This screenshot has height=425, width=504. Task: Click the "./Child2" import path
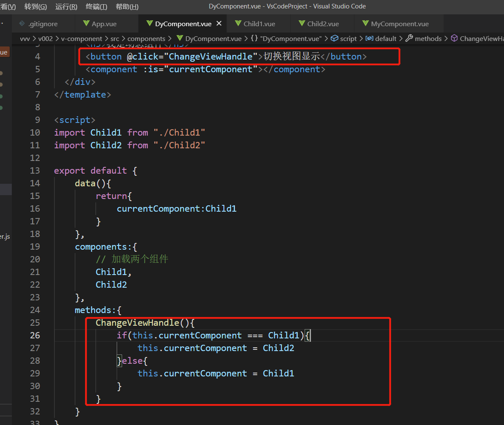[179, 145]
